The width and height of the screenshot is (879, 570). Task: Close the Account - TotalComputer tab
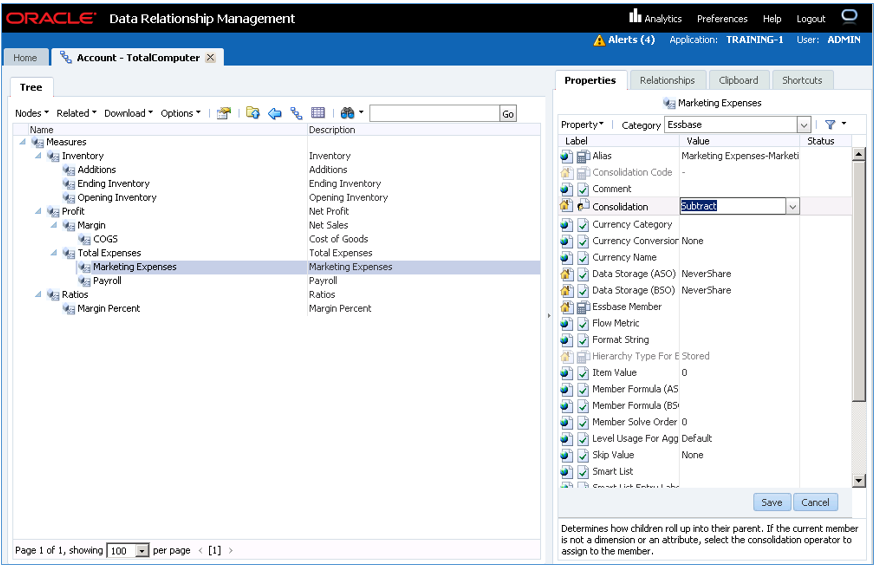(210, 58)
